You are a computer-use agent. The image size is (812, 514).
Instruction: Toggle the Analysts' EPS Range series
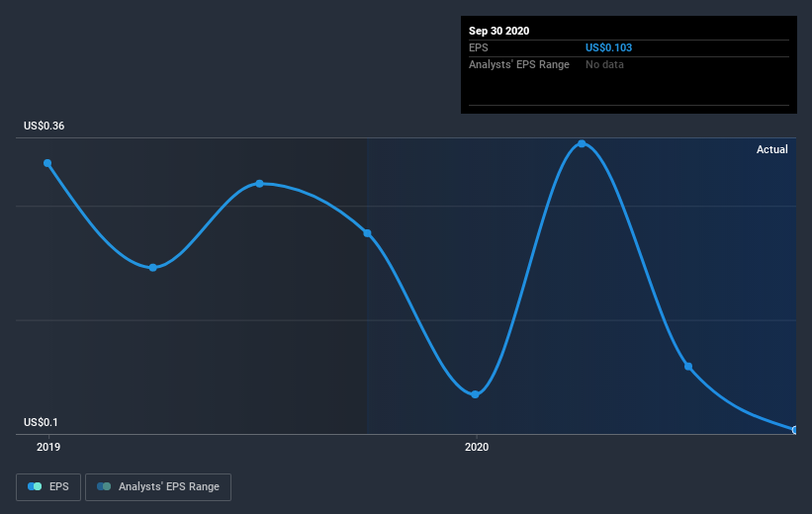(158, 487)
